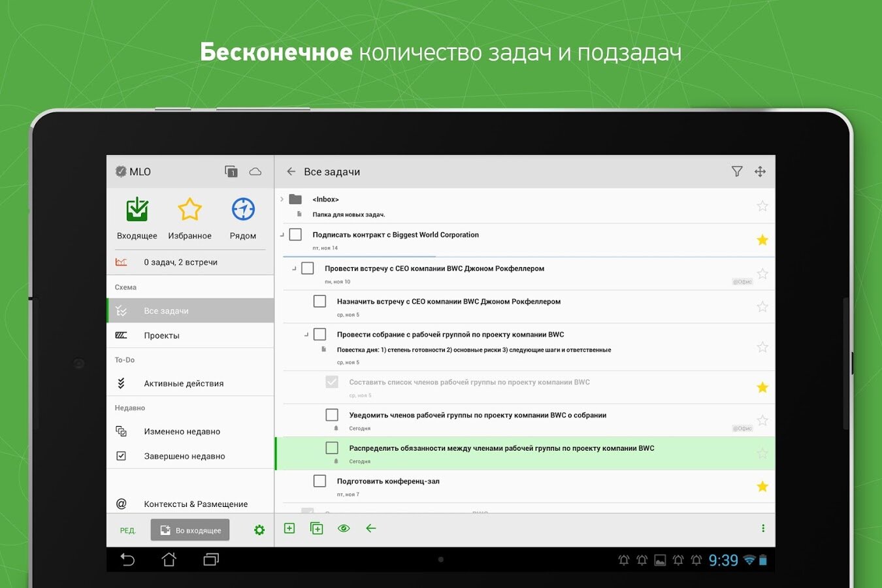Image resolution: width=882 pixels, height=588 pixels.
Task: Uncheck the completed Составить список task
Action: click(332, 382)
